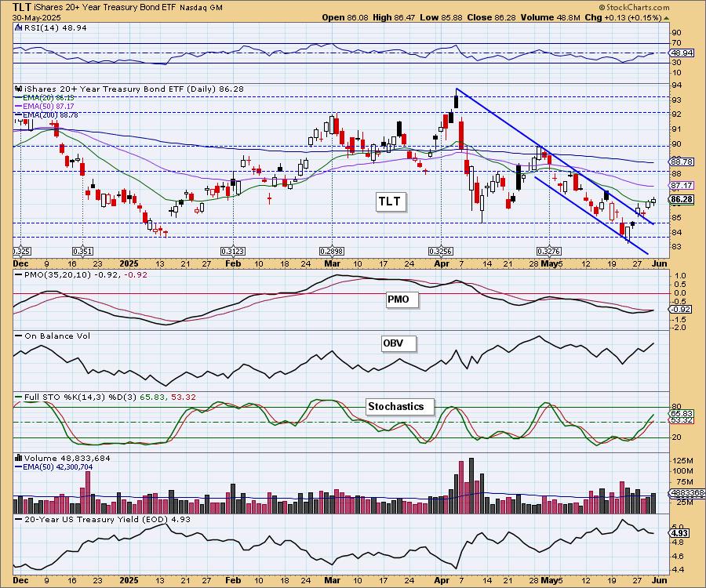Select the EMA(50) 87.17 legend entry
This screenshot has height=588, width=706.
coord(45,106)
